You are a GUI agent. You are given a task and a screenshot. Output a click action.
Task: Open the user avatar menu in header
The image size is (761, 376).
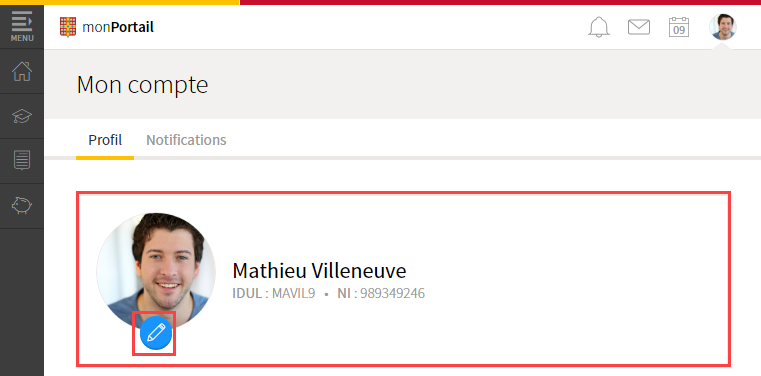click(x=723, y=27)
